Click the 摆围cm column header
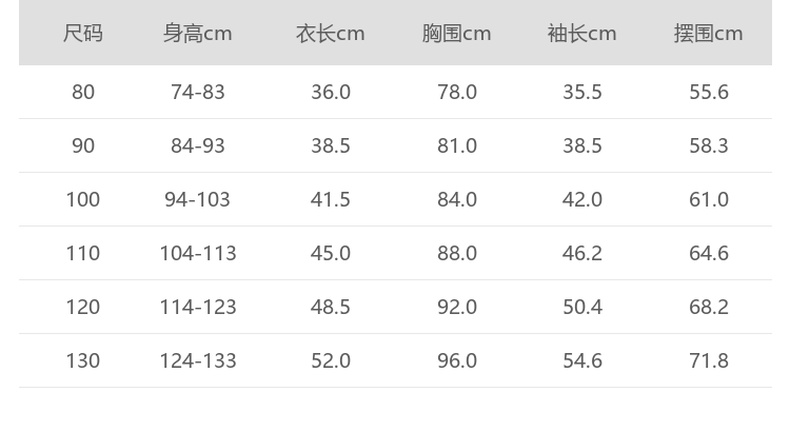This screenshot has width=790, height=431. pyautogui.click(x=708, y=34)
